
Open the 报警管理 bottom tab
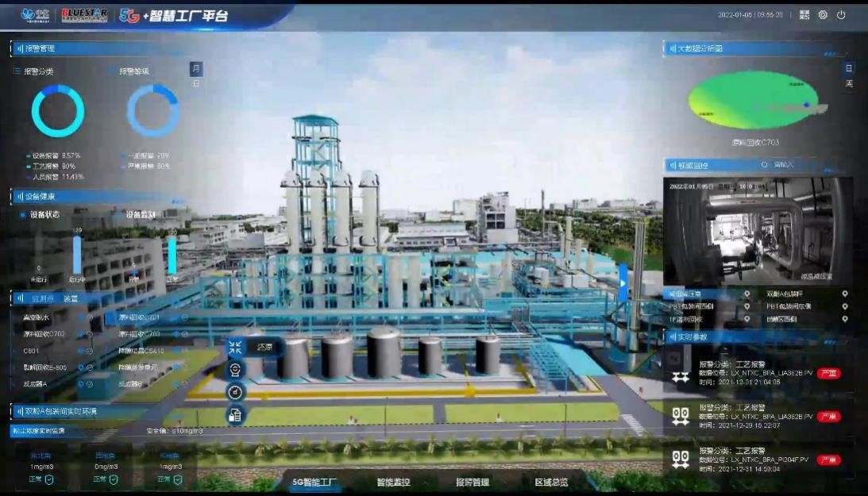(x=473, y=483)
